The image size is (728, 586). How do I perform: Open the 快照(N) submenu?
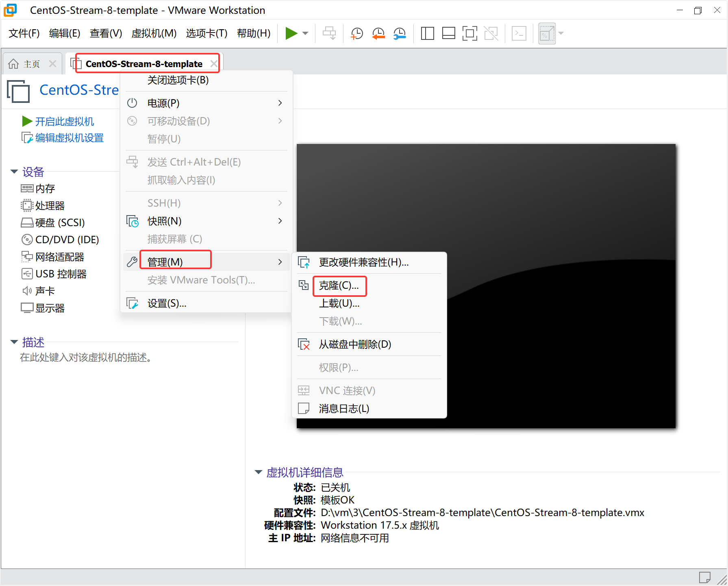(x=206, y=221)
